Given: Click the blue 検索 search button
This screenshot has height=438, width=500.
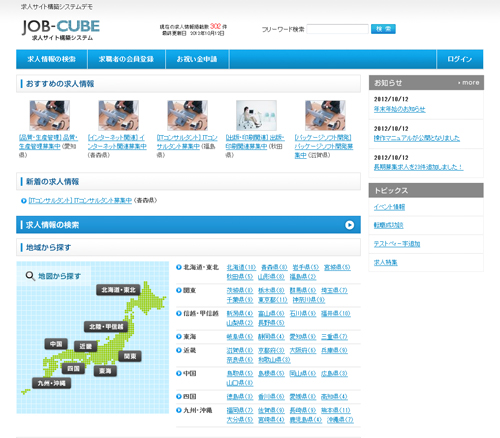Looking at the screenshot, I should pyautogui.click(x=383, y=29).
